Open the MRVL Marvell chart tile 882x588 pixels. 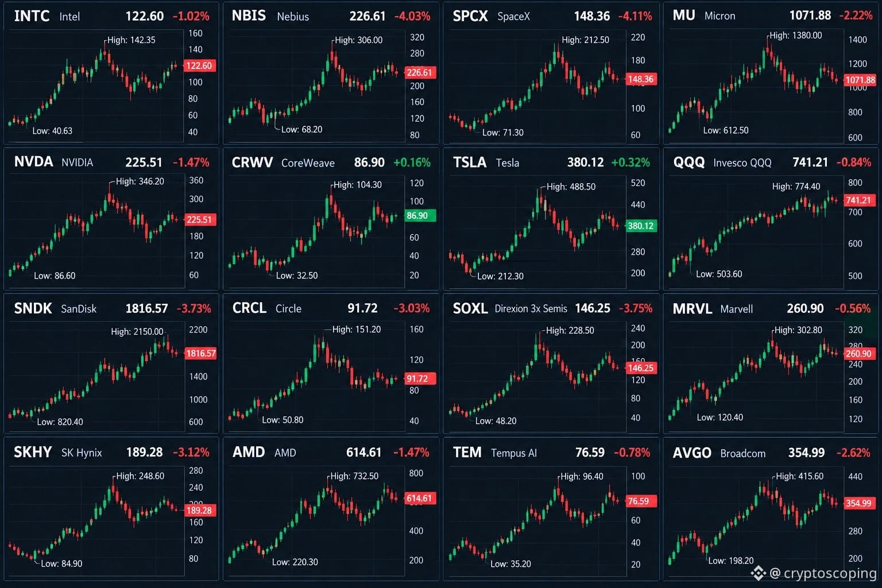tap(771, 363)
